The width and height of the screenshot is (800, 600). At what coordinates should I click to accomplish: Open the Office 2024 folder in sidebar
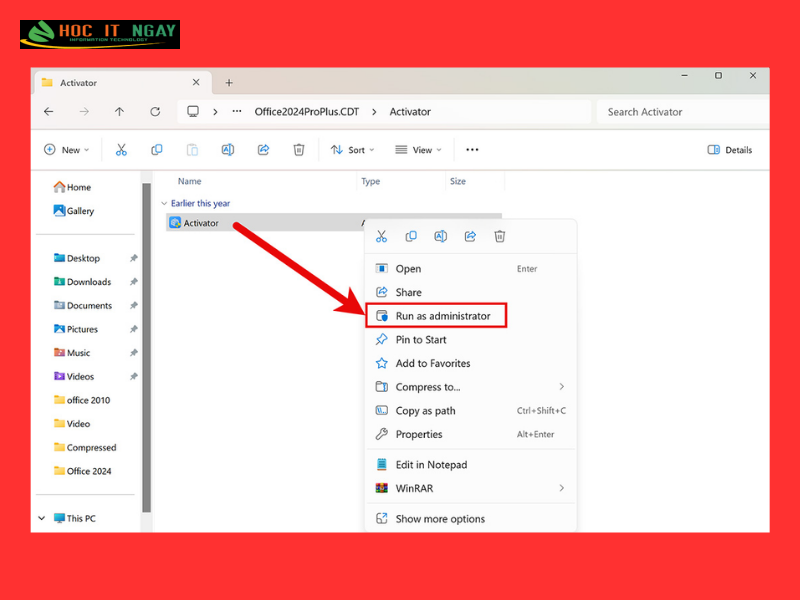pos(82,471)
